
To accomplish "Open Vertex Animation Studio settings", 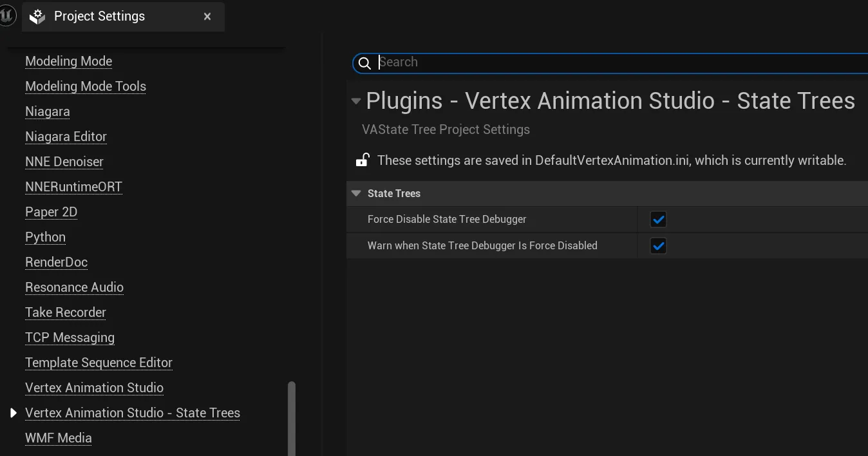I will pyautogui.click(x=94, y=388).
